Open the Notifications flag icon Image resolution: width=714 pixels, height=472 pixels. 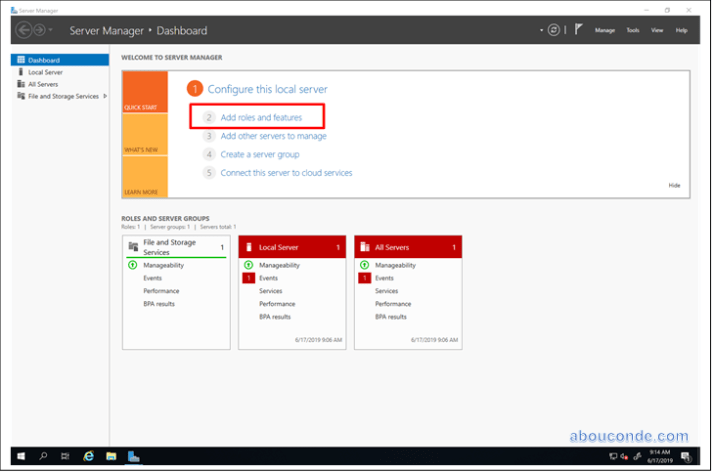(x=579, y=30)
